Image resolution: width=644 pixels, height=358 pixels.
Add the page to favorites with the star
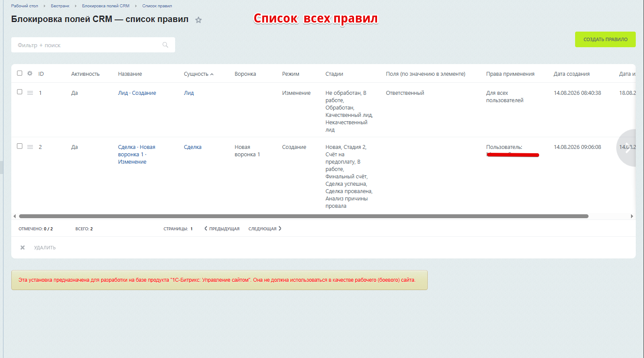point(198,20)
